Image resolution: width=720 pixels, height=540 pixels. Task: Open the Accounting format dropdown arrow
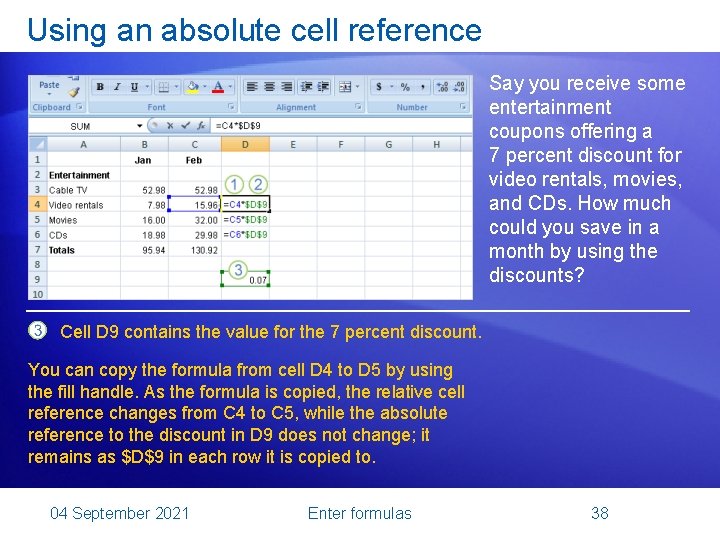tap(392, 86)
